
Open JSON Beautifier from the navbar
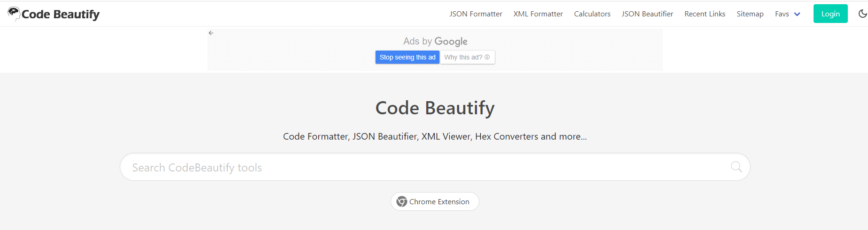(647, 14)
